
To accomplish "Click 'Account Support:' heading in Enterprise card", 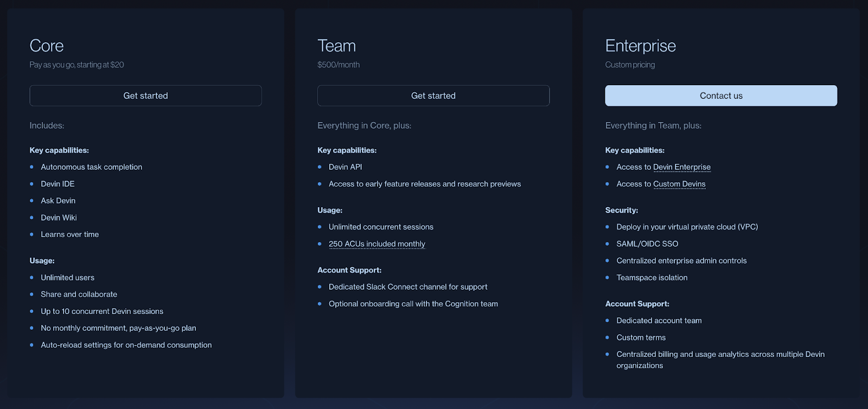I will point(637,304).
